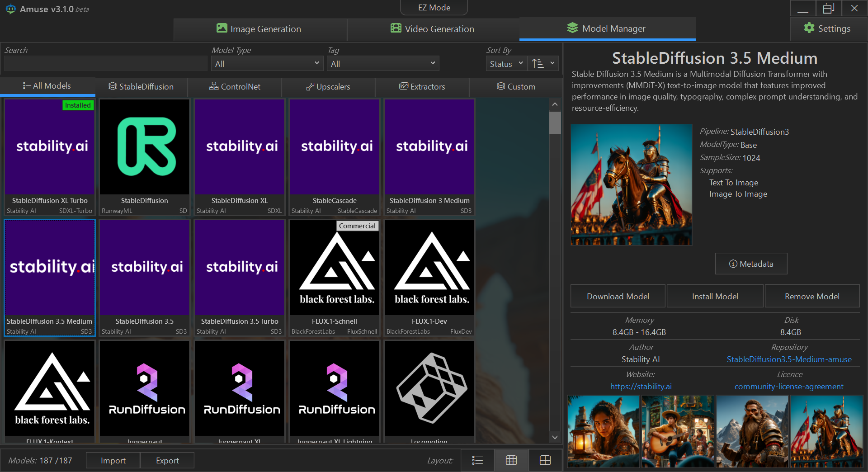This screenshot has height=472, width=868.
Task: Click the Install Model button
Action: point(715,296)
